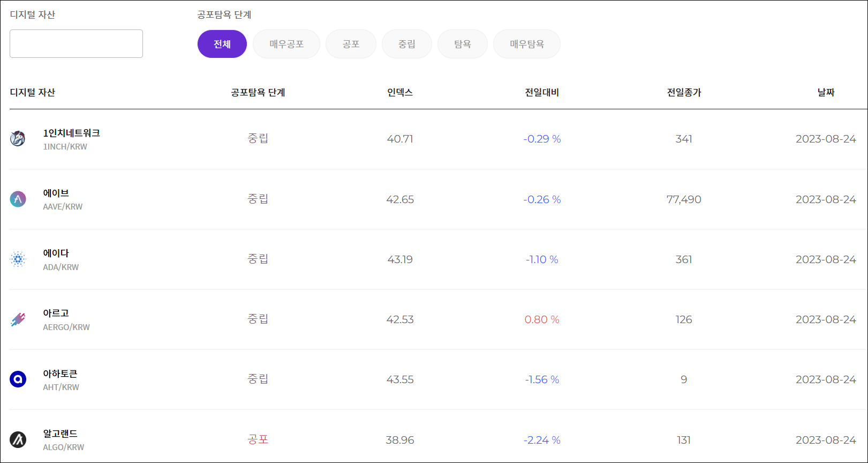Click the 디지털 자산 column header
This screenshot has height=463, width=868.
tap(33, 92)
